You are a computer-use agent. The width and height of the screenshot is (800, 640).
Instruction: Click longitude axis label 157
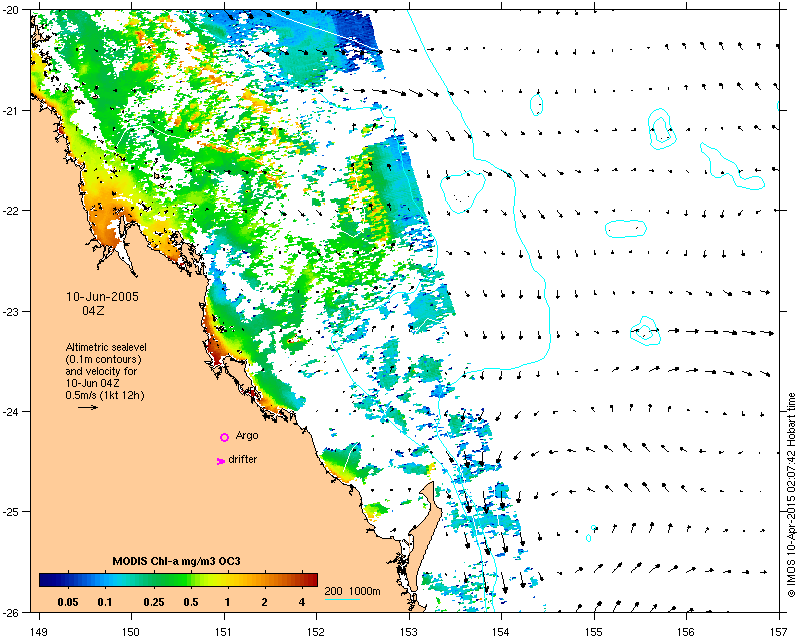pos(779,632)
